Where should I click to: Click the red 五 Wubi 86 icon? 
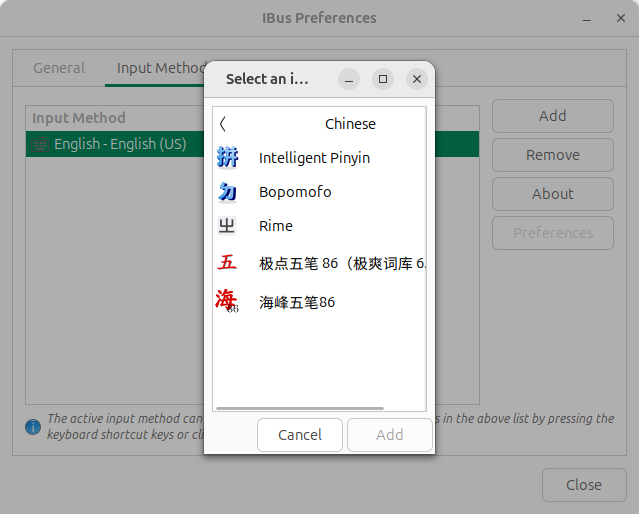(x=227, y=263)
